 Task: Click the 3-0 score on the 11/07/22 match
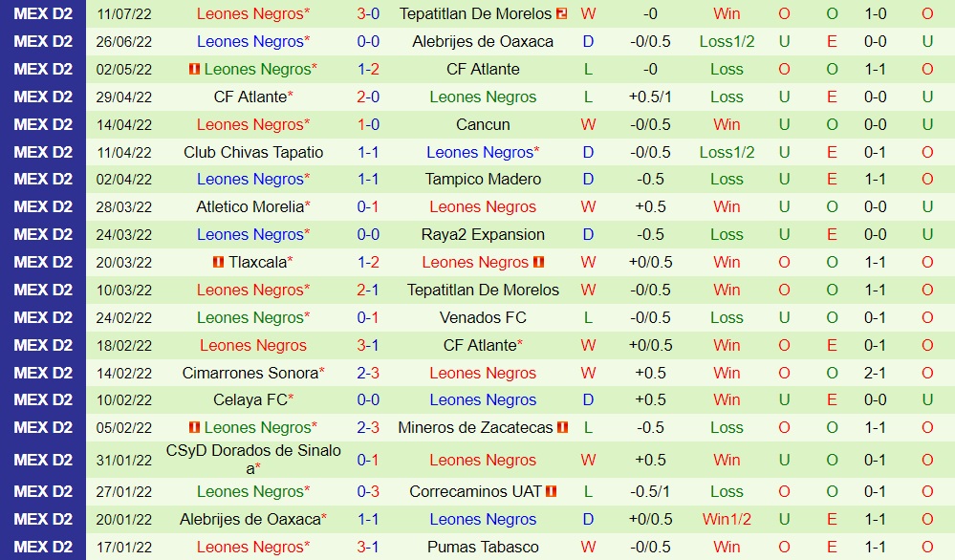(368, 14)
